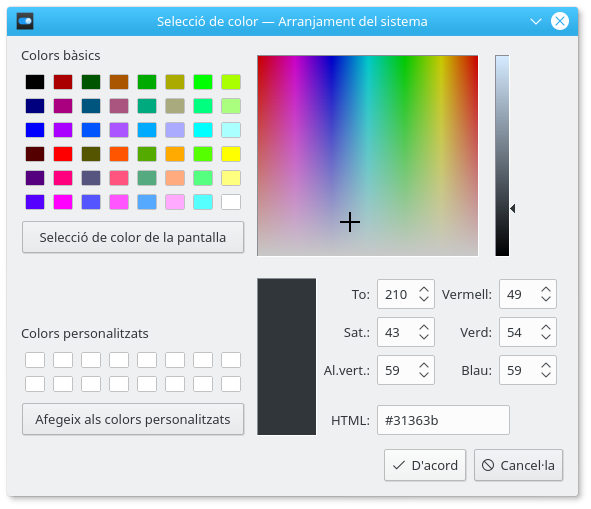591x509 pixels.
Task: Increase the Blau value
Action: pos(546,366)
